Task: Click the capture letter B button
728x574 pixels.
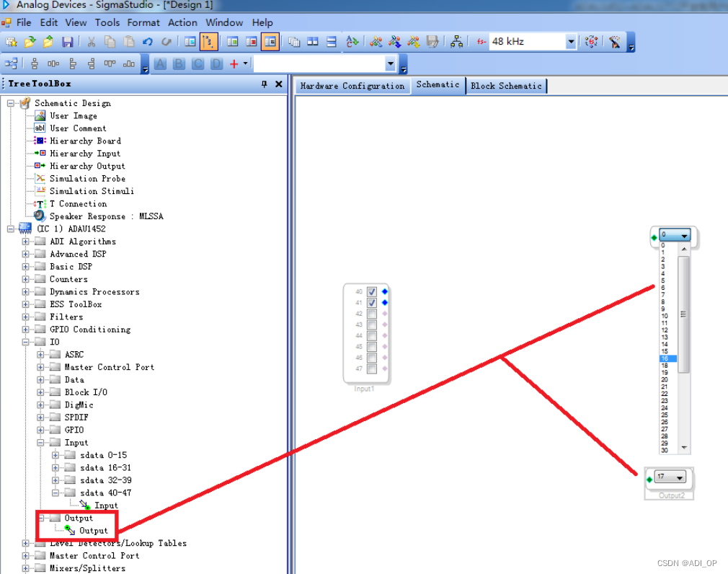Action: coord(179,63)
